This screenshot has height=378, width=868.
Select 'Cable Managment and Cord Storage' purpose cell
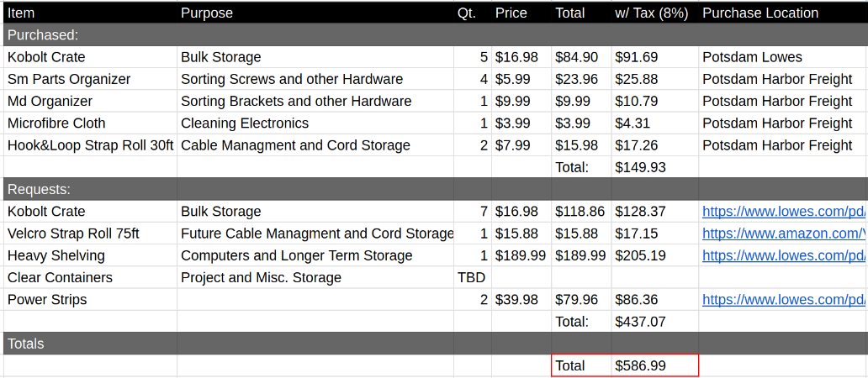315,145
